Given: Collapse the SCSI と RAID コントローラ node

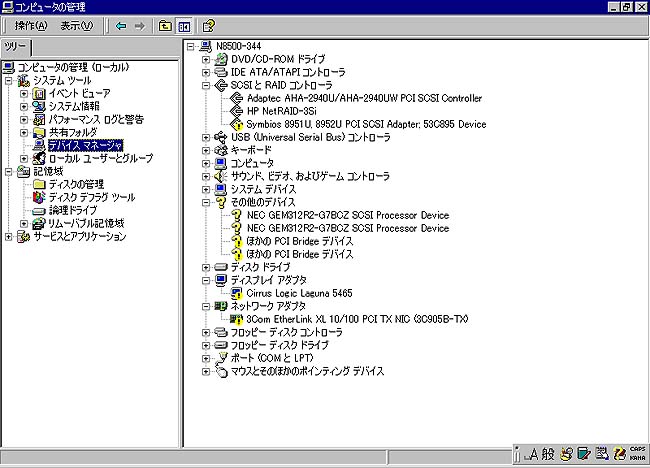Looking at the screenshot, I should (x=206, y=85).
